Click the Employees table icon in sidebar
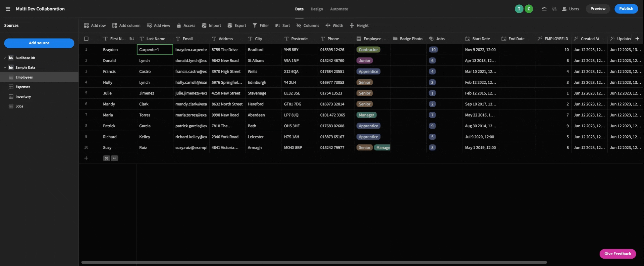644x266 pixels. click(x=11, y=77)
